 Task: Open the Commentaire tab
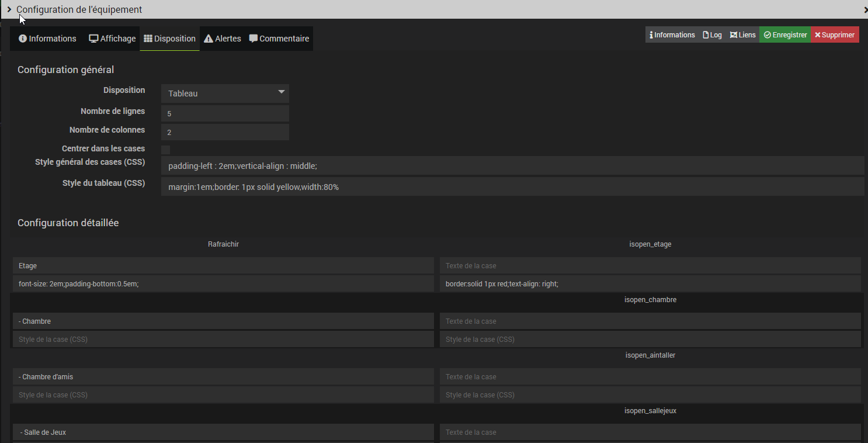(x=279, y=39)
